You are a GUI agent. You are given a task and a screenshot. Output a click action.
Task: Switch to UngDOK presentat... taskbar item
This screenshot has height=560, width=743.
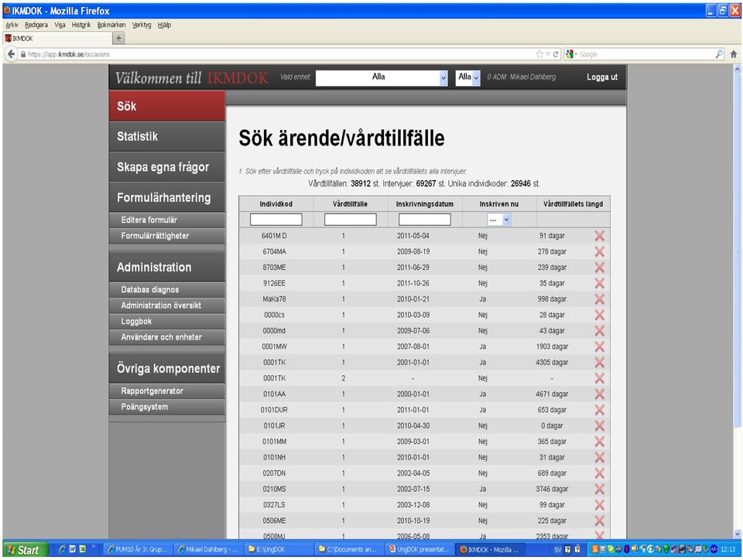pos(419,550)
